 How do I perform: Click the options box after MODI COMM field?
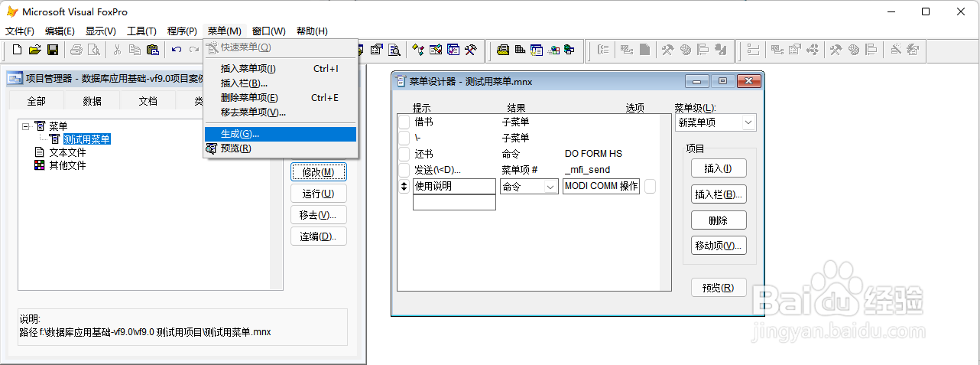pyautogui.click(x=650, y=186)
